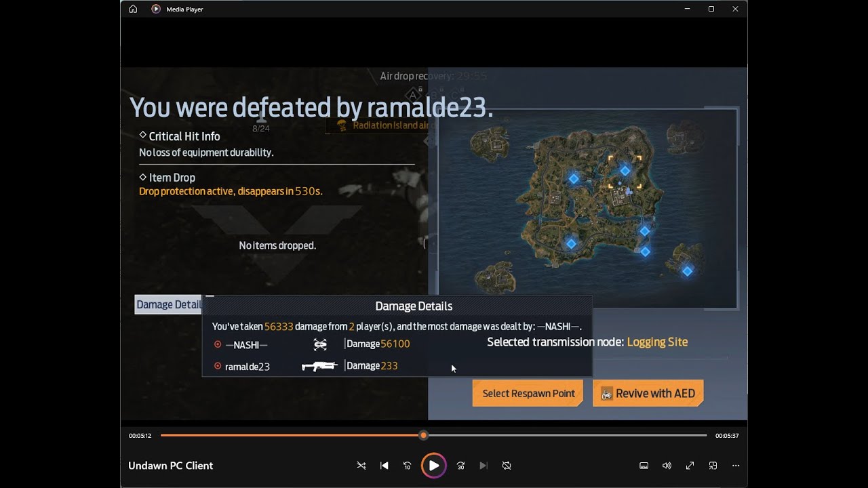Minimize the Media Player window

[x=688, y=9]
